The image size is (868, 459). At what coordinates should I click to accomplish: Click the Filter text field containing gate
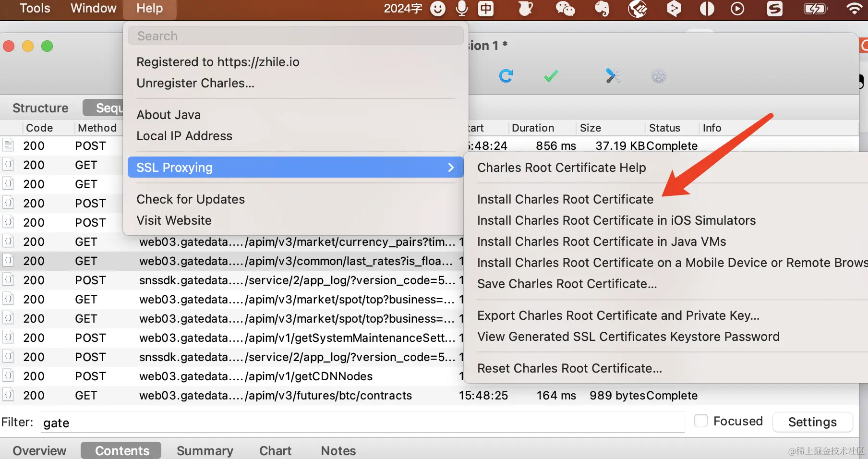362,422
